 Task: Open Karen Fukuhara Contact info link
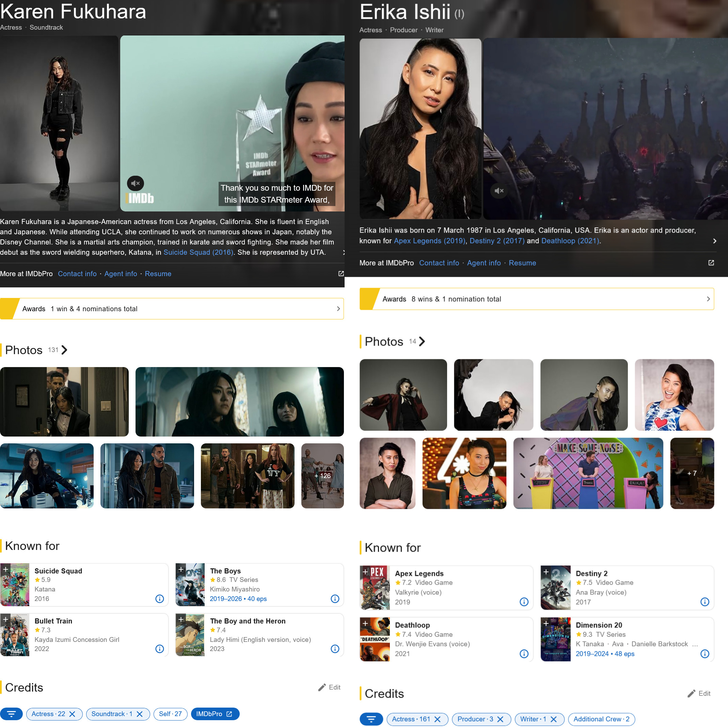point(77,274)
